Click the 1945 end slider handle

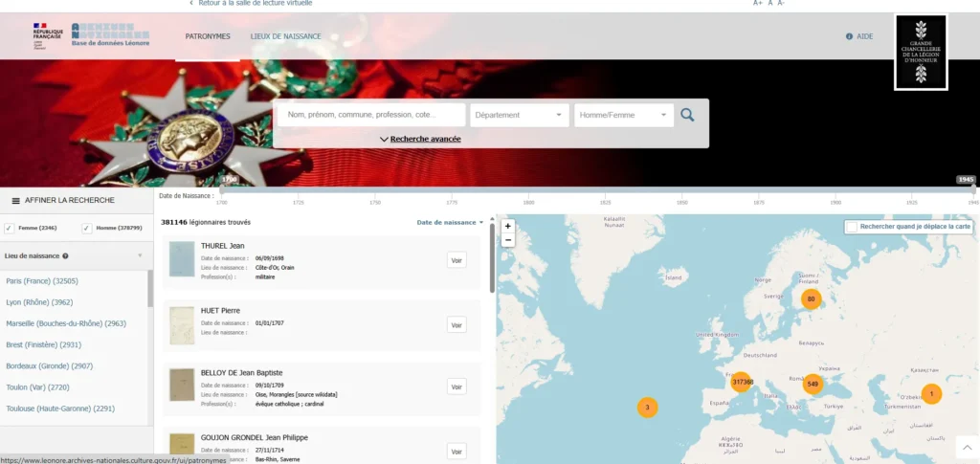click(x=972, y=189)
